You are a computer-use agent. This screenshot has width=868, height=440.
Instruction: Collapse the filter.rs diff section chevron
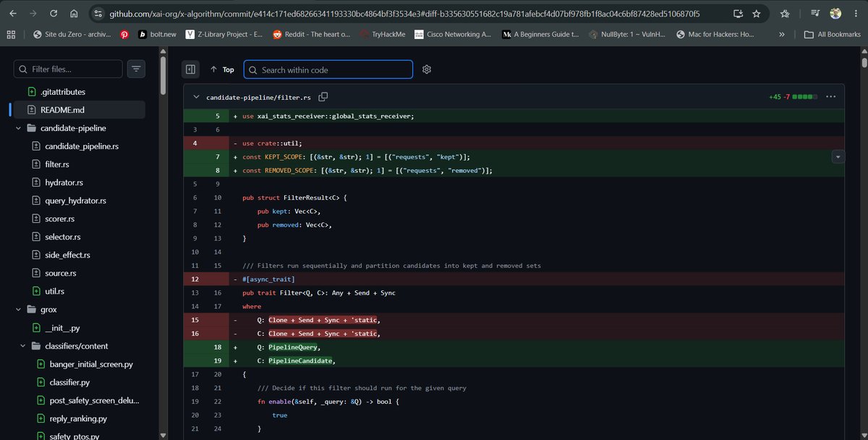click(196, 96)
